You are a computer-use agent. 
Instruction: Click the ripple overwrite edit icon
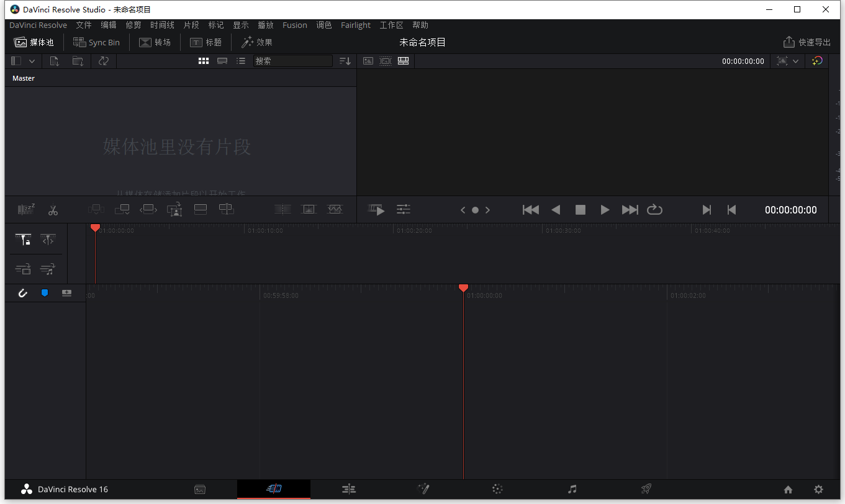coord(148,210)
